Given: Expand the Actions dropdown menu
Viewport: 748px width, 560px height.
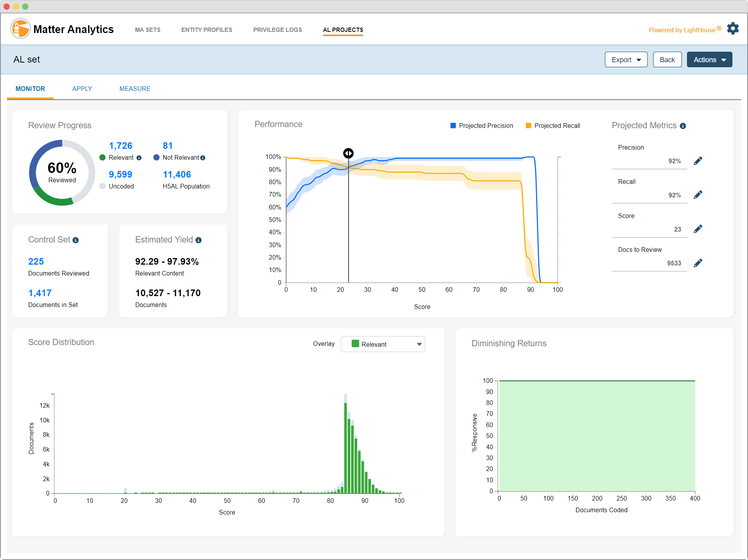Looking at the screenshot, I should pos(709,59).
